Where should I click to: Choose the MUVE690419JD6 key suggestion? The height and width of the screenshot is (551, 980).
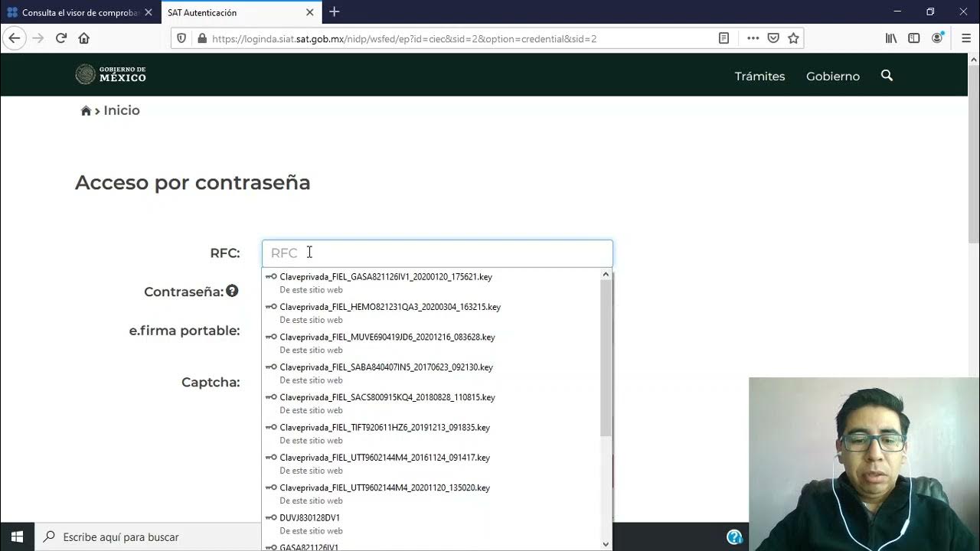431,343
